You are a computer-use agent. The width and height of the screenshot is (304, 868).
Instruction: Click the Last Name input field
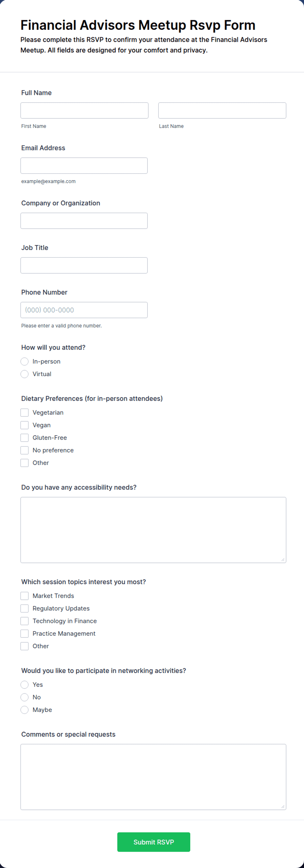pos(222,111)
